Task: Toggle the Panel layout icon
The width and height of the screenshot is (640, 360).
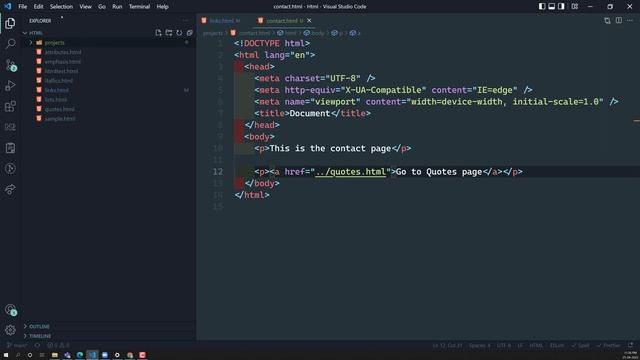Action: click(x=551, y=7)
